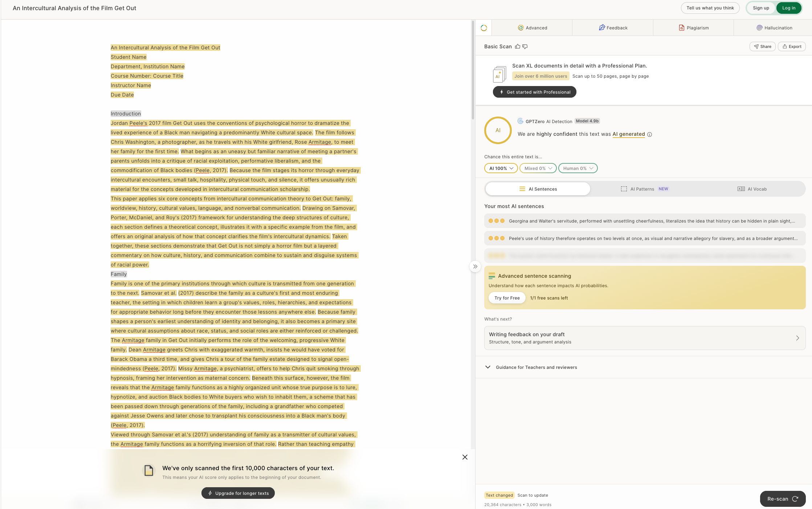812x509 pixels.
Task: Click the scan progress circle icon
Action: click(x=483, y=28)
